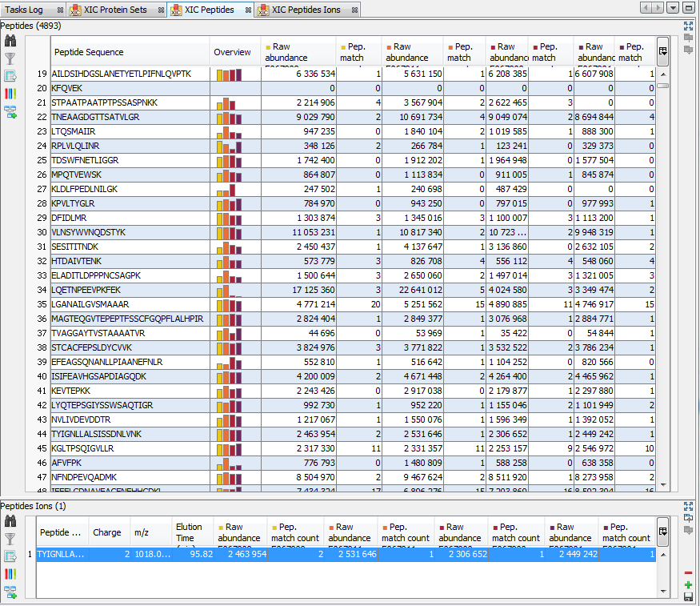The image size is (700, 606).
Task: Click the colored bars graphic icon in Peptides panel
Action: click(10, 94)
